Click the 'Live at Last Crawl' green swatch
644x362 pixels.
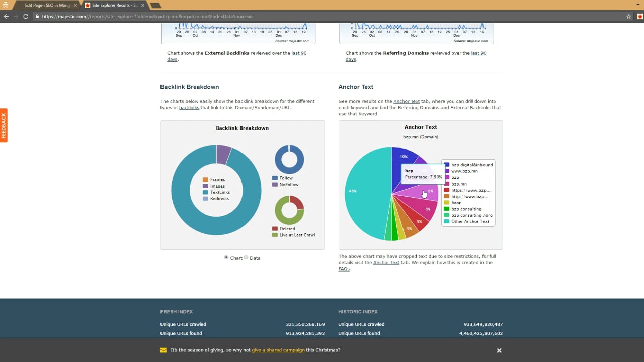click(x=275, y=235)
